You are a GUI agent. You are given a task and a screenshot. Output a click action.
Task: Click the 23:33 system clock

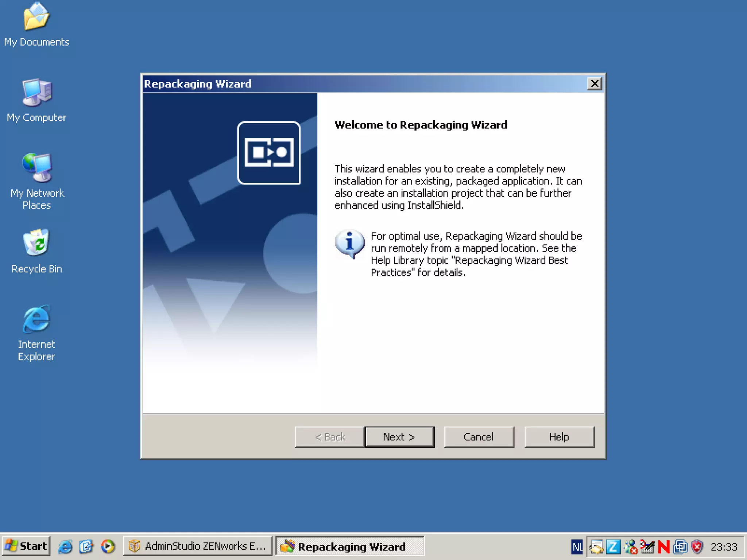click(x=724, y=547)
